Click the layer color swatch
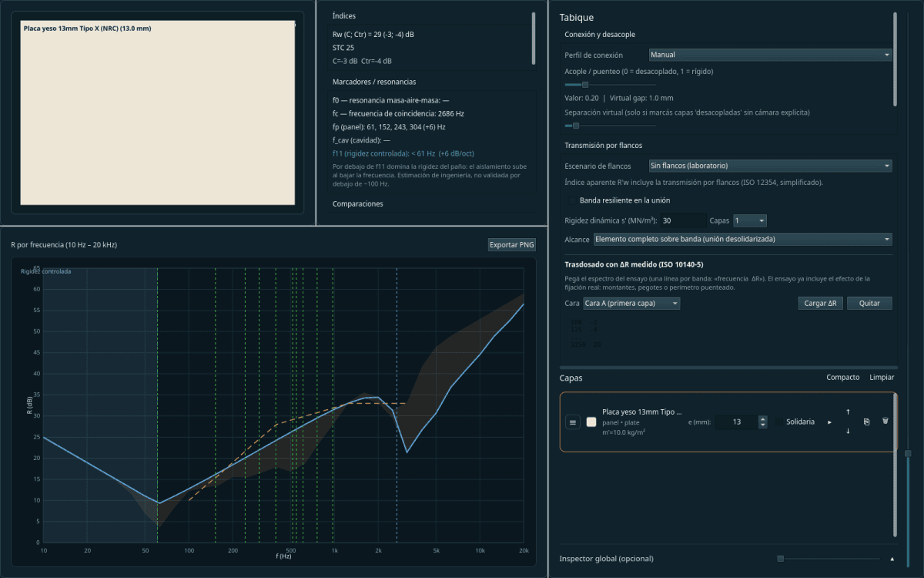The width and height of the screenshot is (924, 578). tap(591, 422)
